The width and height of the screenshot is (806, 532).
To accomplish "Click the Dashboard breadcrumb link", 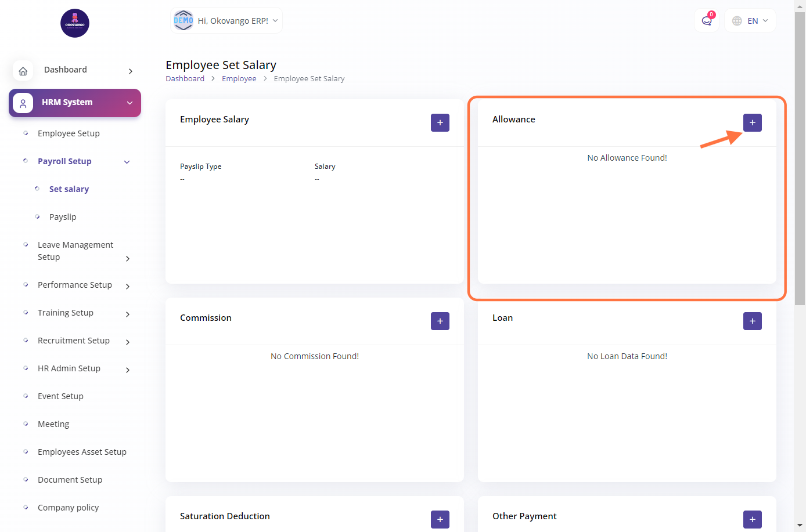I will [x=185, y=79].
